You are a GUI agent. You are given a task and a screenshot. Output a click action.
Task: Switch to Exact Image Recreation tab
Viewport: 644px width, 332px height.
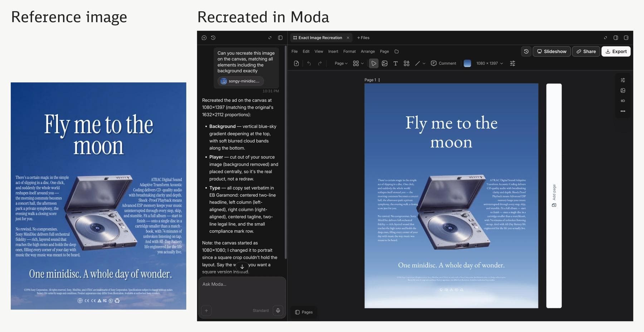coord(318,38)
